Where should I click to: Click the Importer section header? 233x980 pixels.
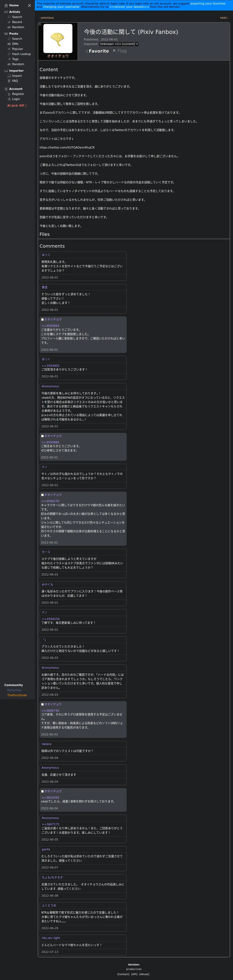(16, 71)
